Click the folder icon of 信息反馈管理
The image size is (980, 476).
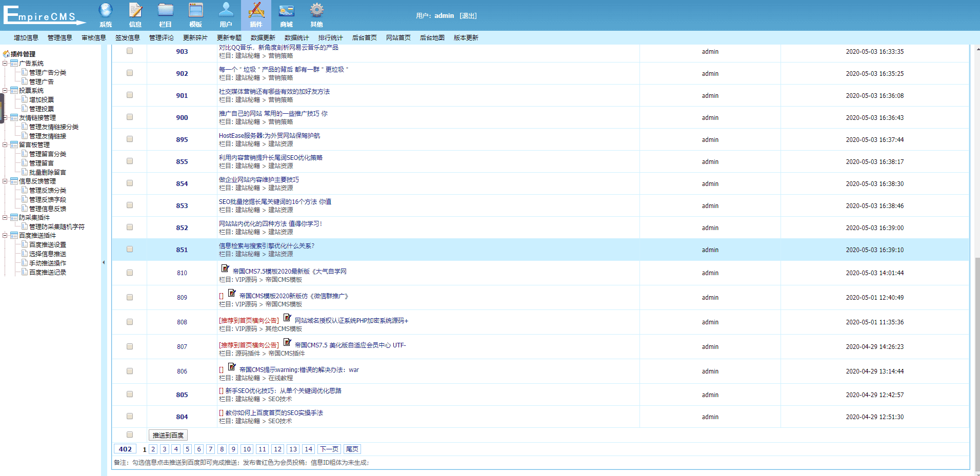(x=14, y=181)
